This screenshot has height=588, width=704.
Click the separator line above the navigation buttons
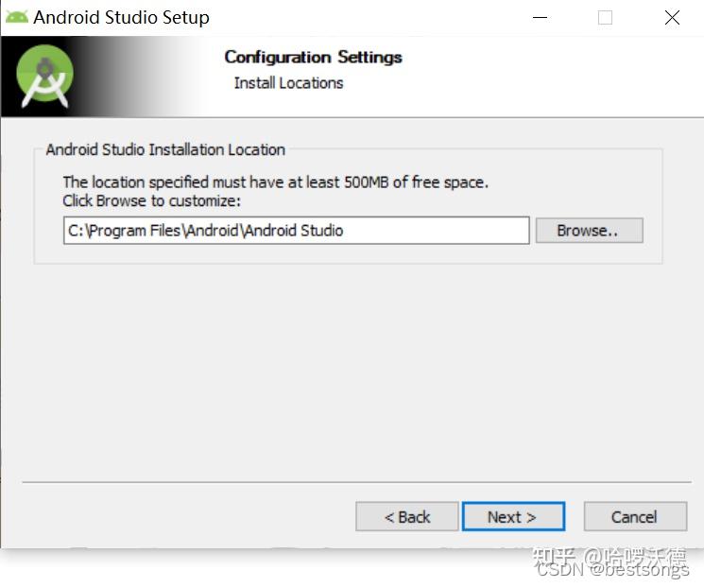350,482
